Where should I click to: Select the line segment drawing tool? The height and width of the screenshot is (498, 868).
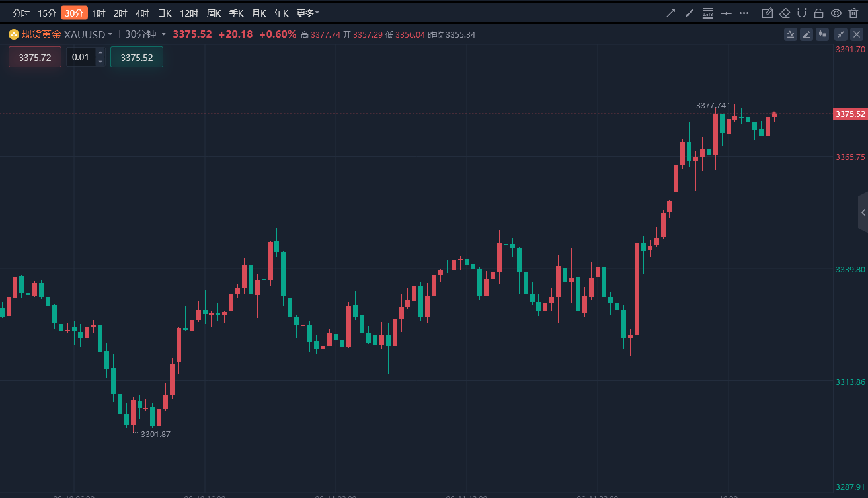pos(689,13)
